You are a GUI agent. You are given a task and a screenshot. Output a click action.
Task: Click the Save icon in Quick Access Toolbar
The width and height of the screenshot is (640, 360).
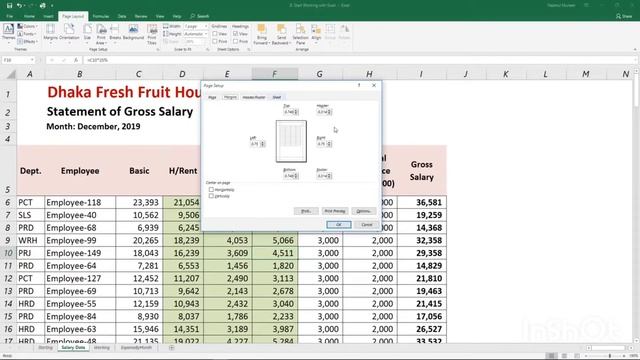coord(9,6)
